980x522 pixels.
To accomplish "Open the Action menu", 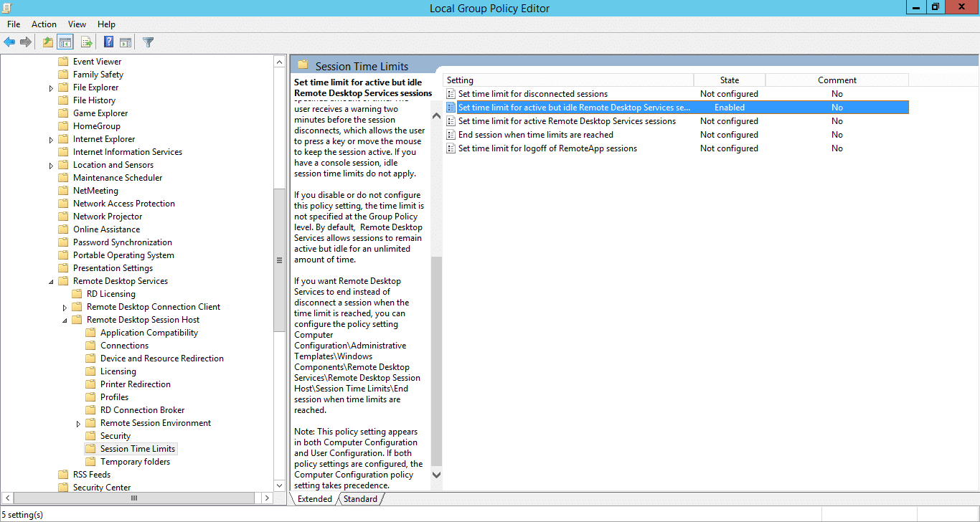I will click(44, 24).
